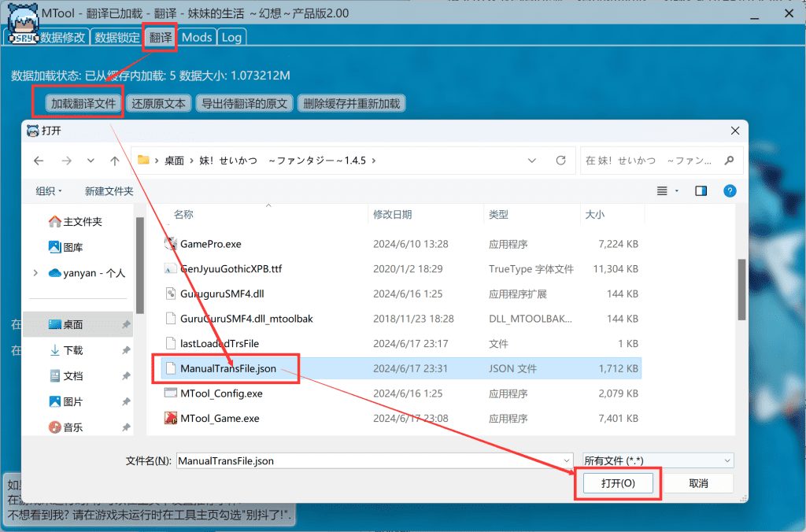Open the help question mark icon
The height and width of the screenshot is (532, 806).
click(730, 190)
